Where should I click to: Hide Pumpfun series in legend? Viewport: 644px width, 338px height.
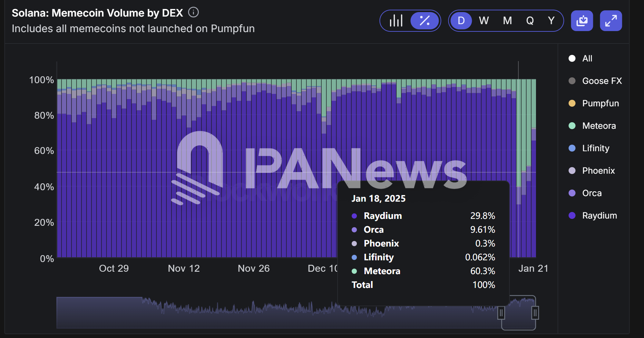coord(600,103)
